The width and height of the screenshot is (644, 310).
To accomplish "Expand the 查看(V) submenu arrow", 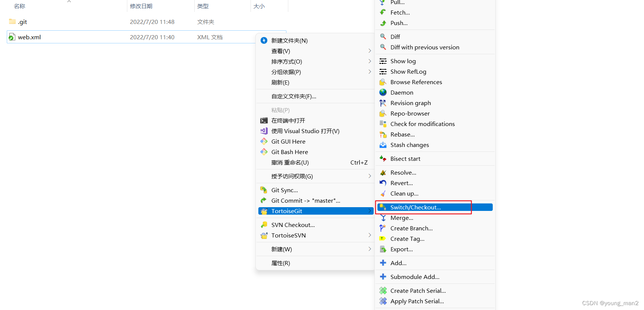I will pos(370,51).
